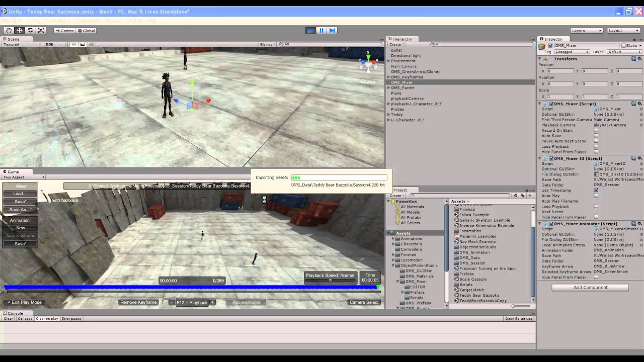Click the GameObject cube icon in Inspector

542,46
